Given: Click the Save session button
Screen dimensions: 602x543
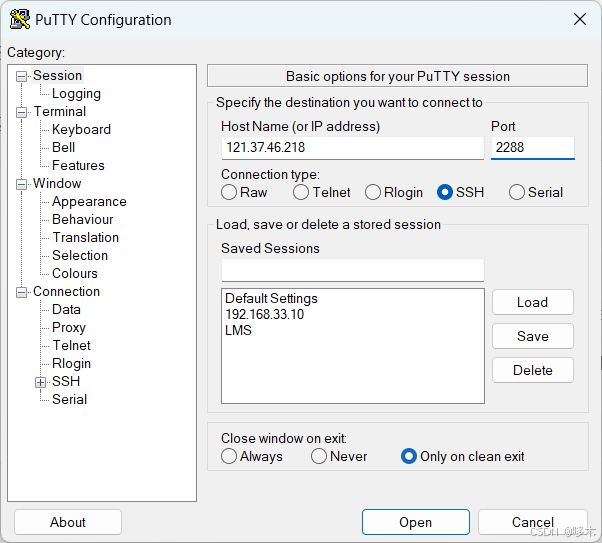Looking at the screenshot, I should 532,336.
